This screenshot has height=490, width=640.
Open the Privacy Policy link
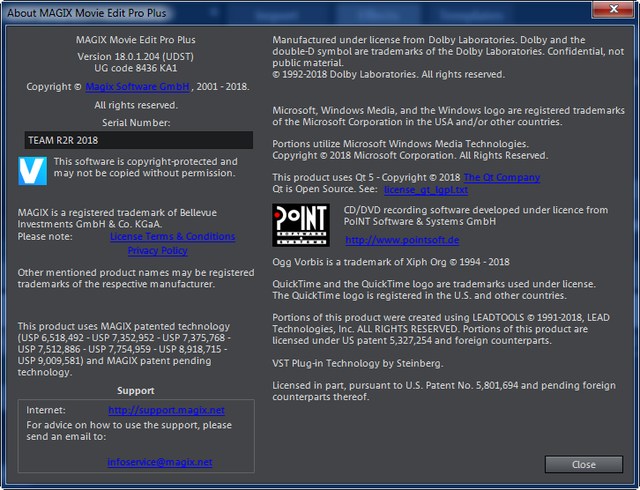(158, 250)
